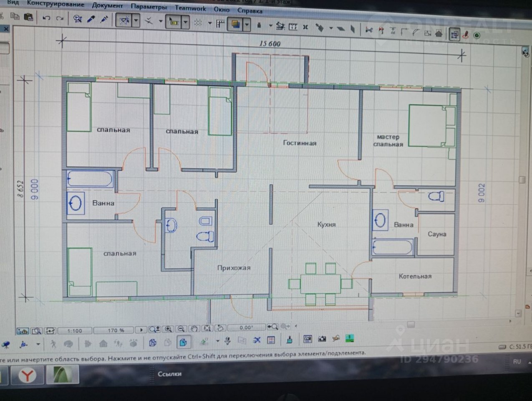Viewport: 532px width, 401px height.
Task: Click the camera icon in bottom toolbar
Action: tap(322, 339)
